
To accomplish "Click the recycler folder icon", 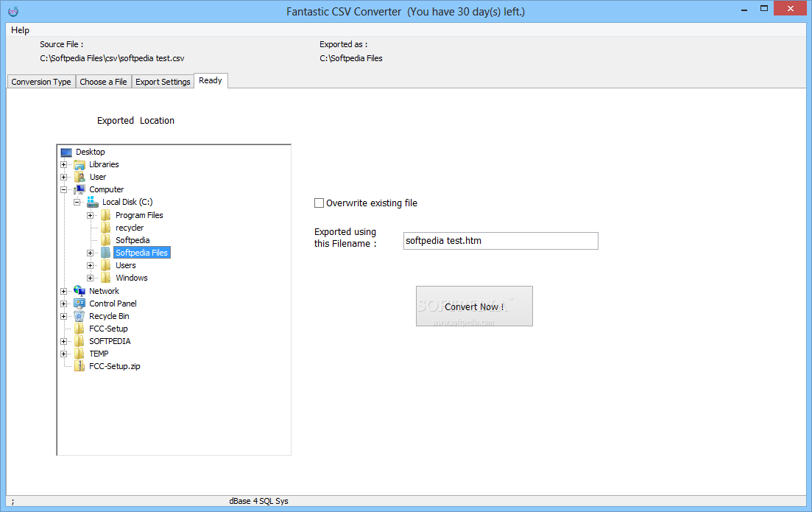I will click(x=106, y=228).
